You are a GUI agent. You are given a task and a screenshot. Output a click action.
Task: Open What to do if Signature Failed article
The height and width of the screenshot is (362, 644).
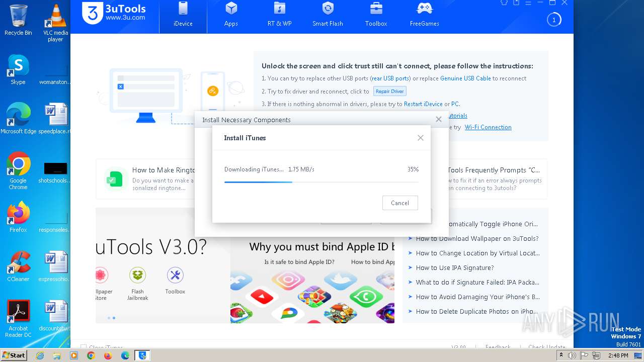pos(477,283)
